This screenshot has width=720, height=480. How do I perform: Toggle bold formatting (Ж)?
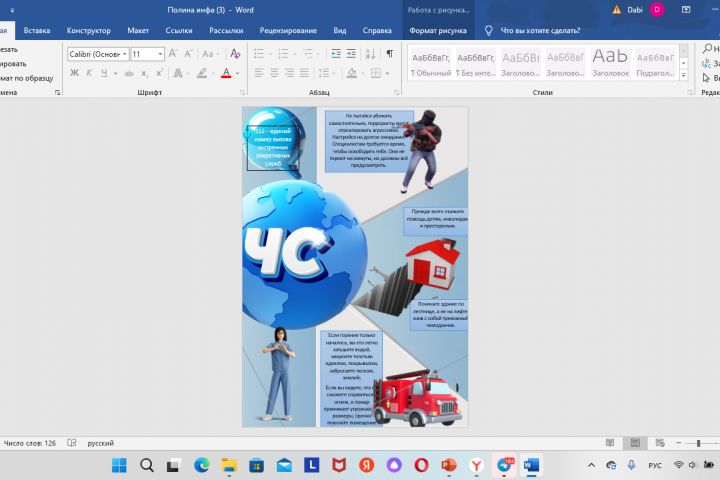tap(74, 73)
